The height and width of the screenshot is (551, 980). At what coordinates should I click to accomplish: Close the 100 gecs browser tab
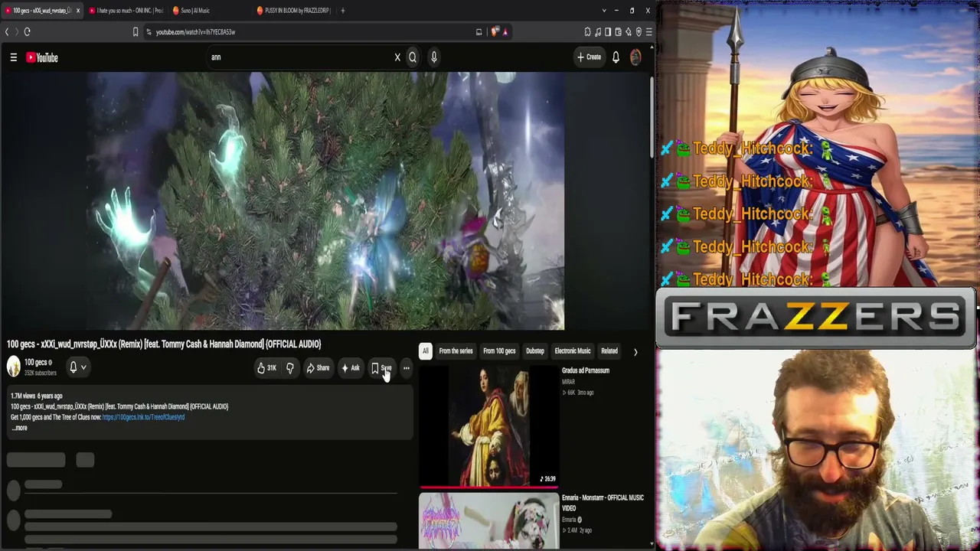[x=77, y=11]
